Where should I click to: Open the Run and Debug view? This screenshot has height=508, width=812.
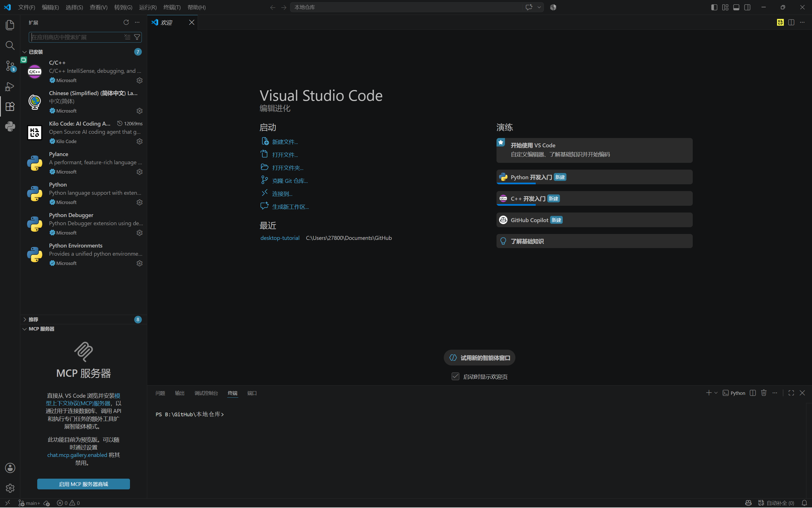click(10, 86)
